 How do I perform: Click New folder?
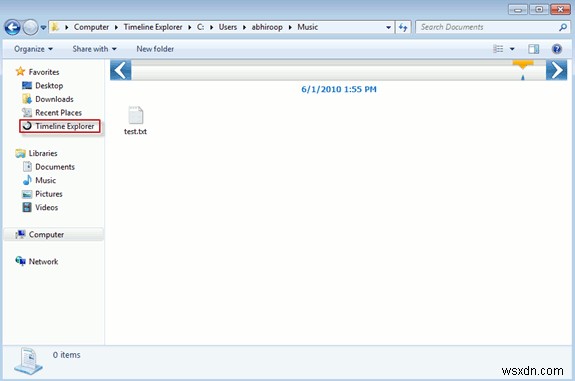pyautogui.click(x=155, y=49)
